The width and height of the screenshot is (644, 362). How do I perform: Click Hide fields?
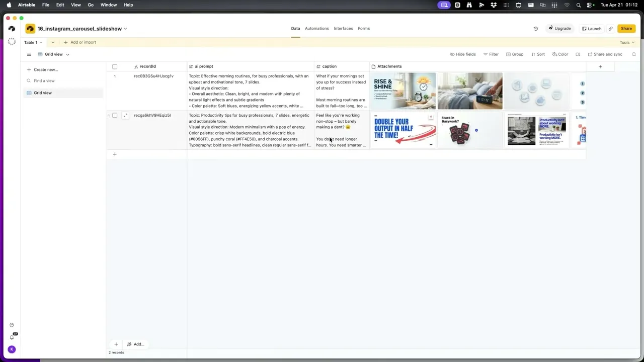[462, 54]
